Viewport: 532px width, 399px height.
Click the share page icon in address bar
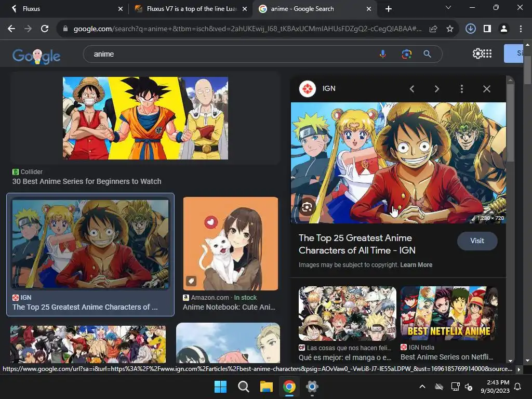click(x=433, y=29)
